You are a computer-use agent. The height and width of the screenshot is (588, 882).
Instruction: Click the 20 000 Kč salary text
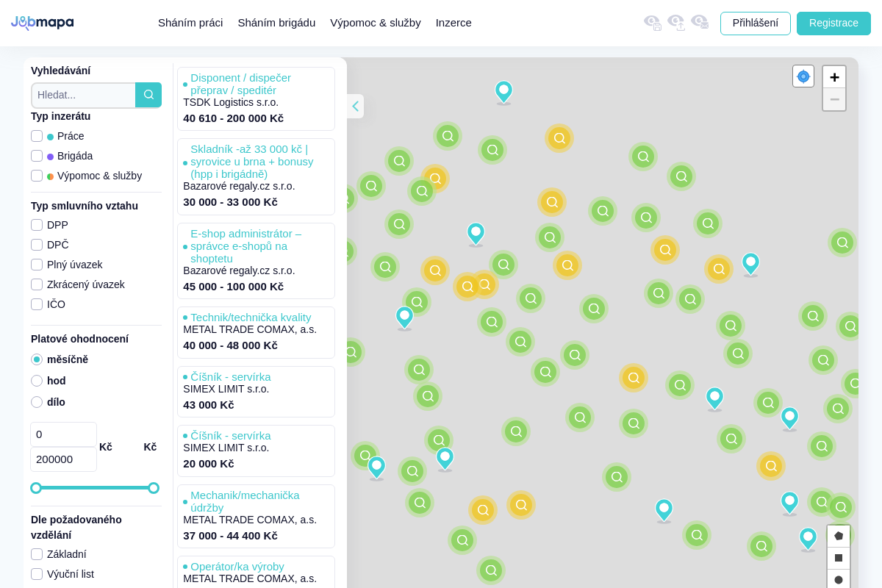[209, 464]
